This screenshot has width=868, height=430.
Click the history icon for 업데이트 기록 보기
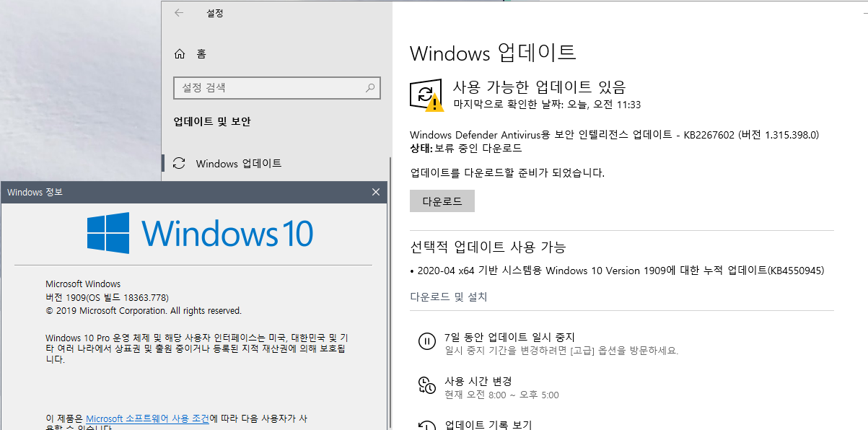[x=426, y=424]
